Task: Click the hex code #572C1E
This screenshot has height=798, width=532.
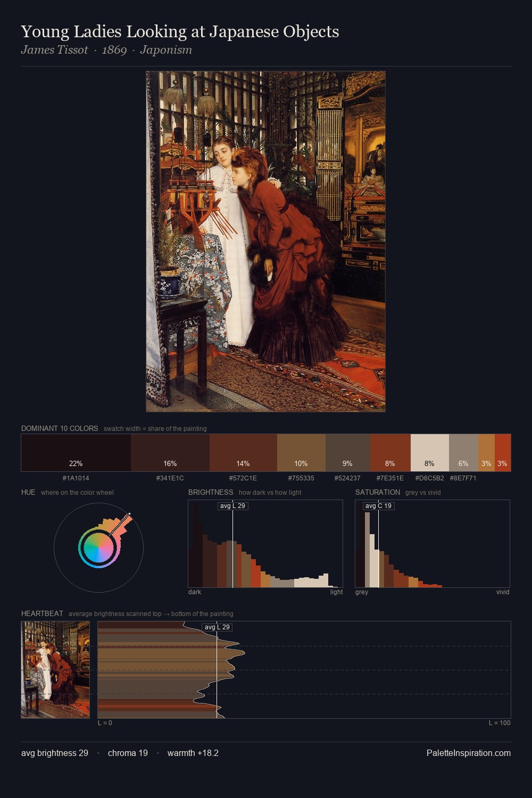Action: tap(243, 478)
